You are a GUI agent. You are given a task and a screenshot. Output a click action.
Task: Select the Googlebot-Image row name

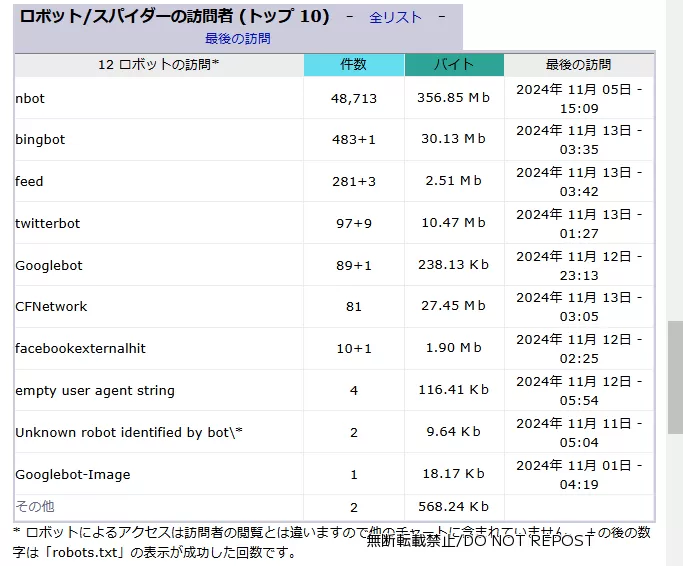(x=72, y=475)
